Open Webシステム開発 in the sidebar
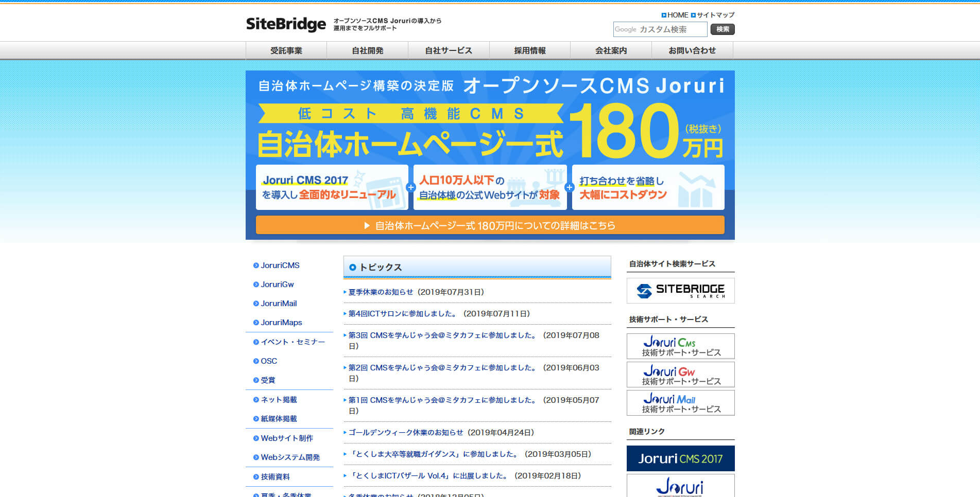Screen dimensions: 980x497 click(290, 457)
